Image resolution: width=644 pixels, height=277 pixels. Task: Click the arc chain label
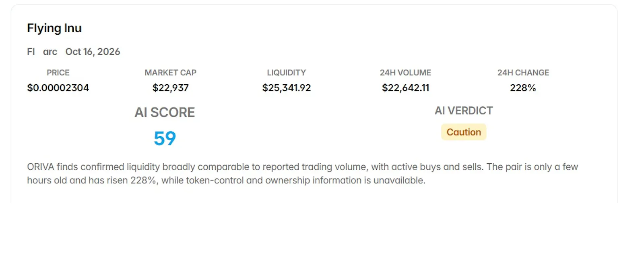[x=50, y=52]
